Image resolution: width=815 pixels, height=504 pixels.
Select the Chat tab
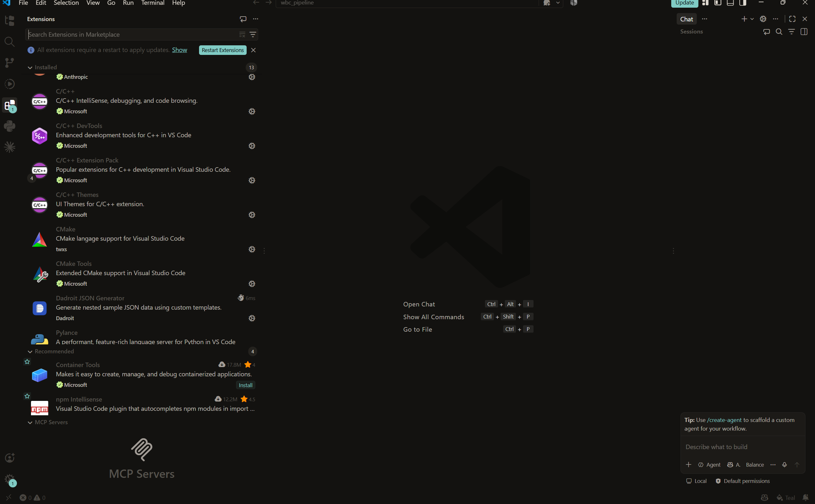[687, 19]
